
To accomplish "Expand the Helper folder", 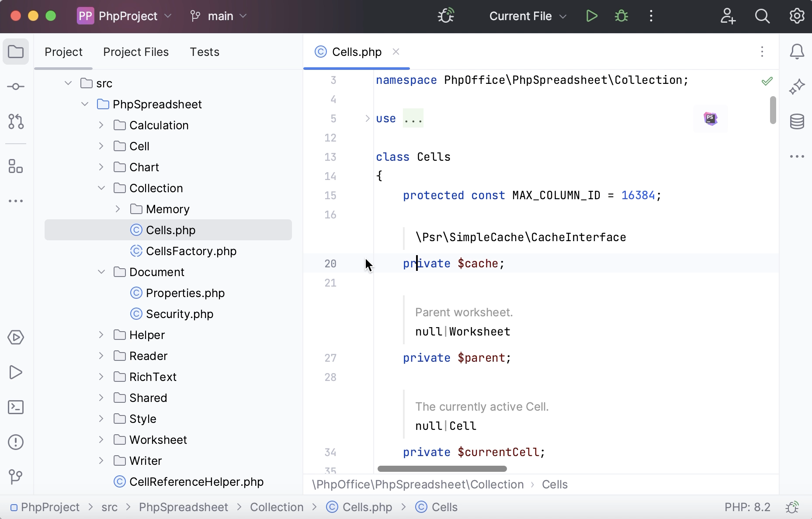I will (101, 335).
